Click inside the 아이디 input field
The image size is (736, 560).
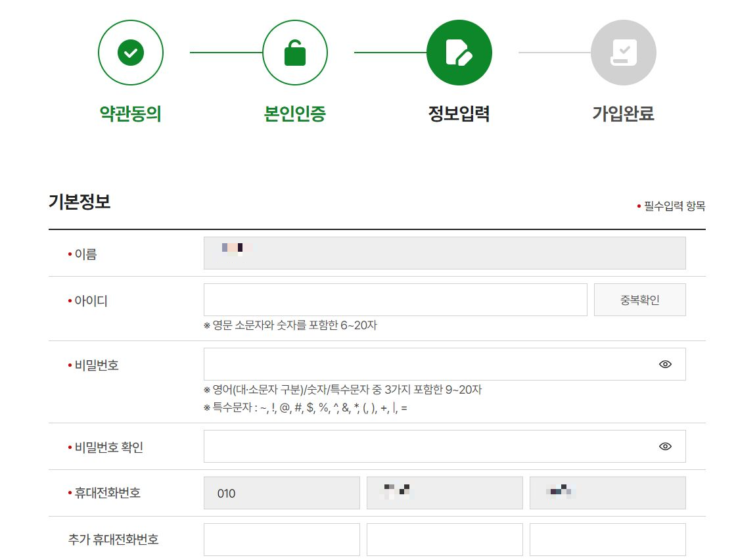(x=394, y=300)
